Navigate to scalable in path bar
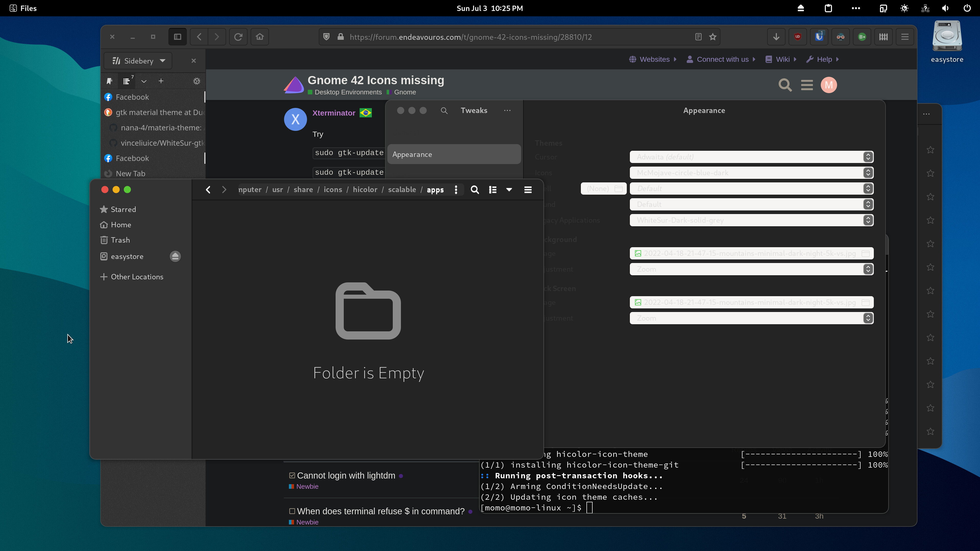 [402, 190]
